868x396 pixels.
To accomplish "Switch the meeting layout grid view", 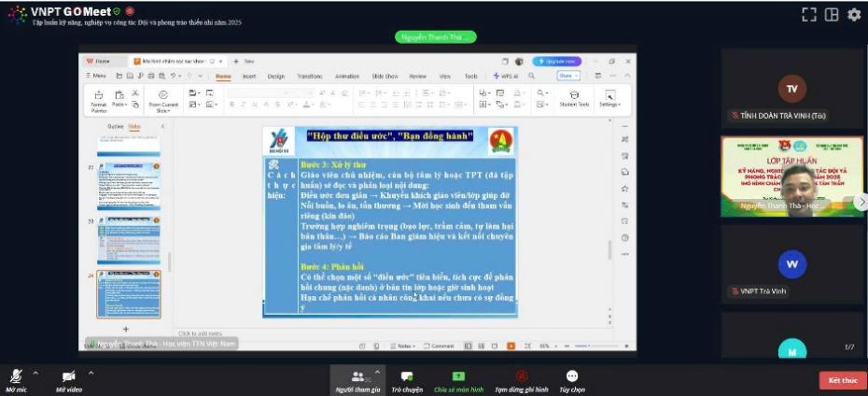I will click(832, 15).
